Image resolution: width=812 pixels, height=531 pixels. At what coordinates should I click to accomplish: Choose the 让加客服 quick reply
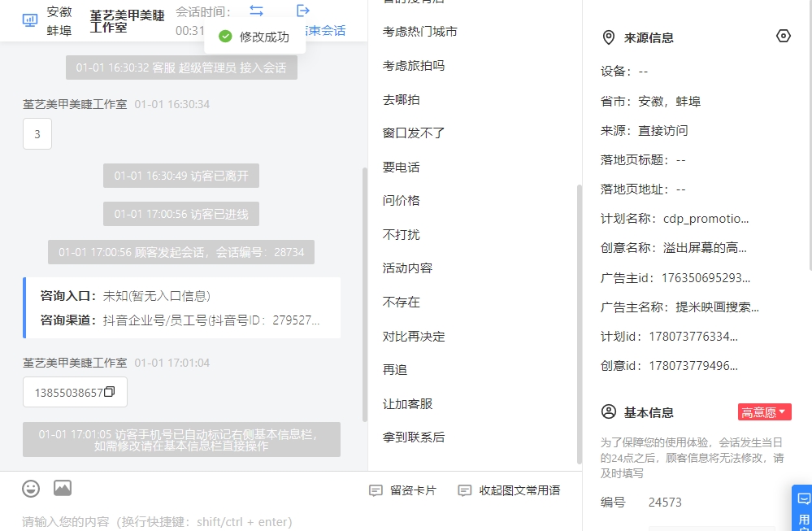tap(407, 404)
